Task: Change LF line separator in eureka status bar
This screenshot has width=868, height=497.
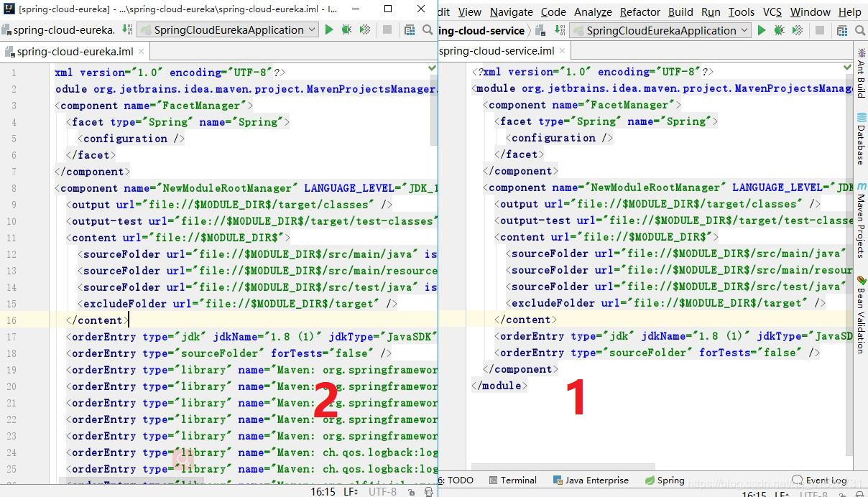Action: coord(351,492)
